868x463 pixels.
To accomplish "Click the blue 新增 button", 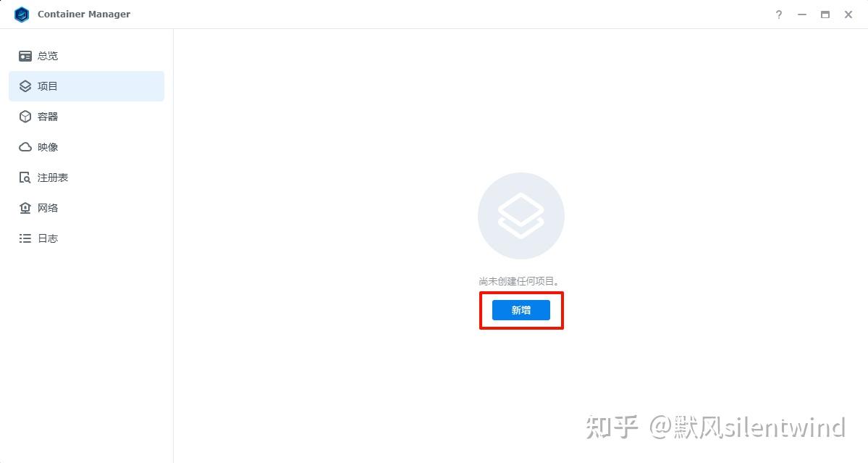I will (x=521, y=310).
